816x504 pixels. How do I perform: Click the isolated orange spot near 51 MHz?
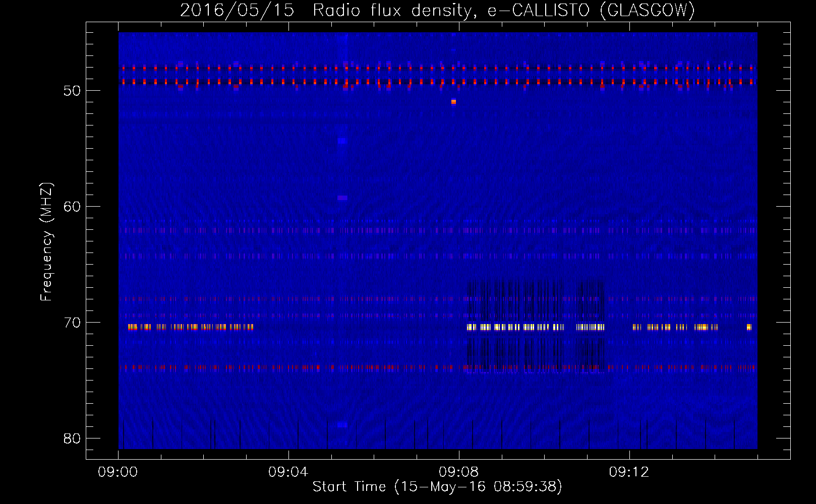(453, 102)
